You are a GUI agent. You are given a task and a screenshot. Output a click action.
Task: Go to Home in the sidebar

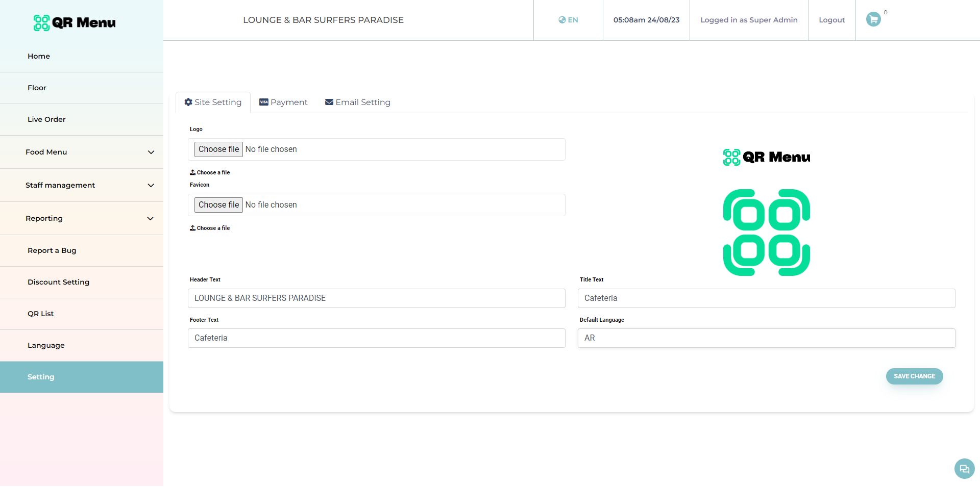click(x=82, y=56)
